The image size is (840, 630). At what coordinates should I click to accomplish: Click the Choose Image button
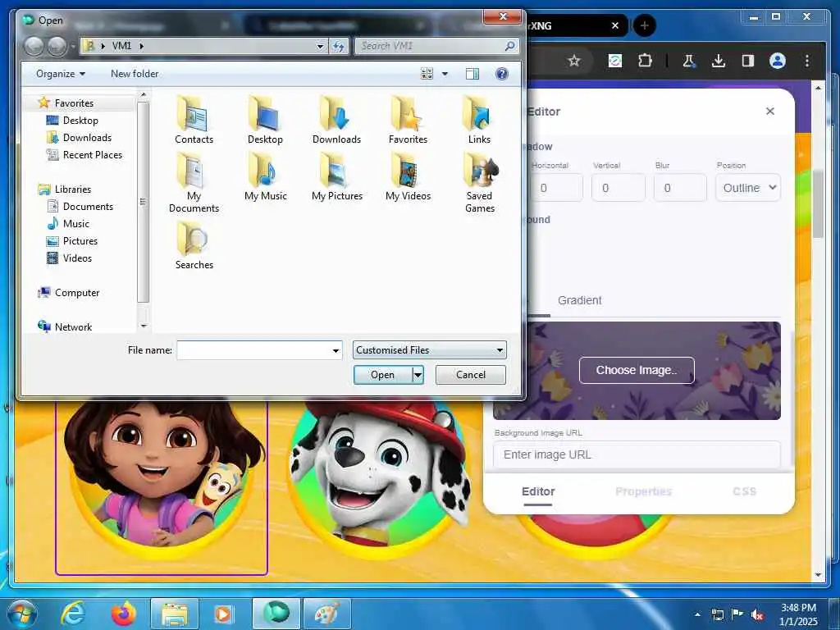[x=637, y=370]
